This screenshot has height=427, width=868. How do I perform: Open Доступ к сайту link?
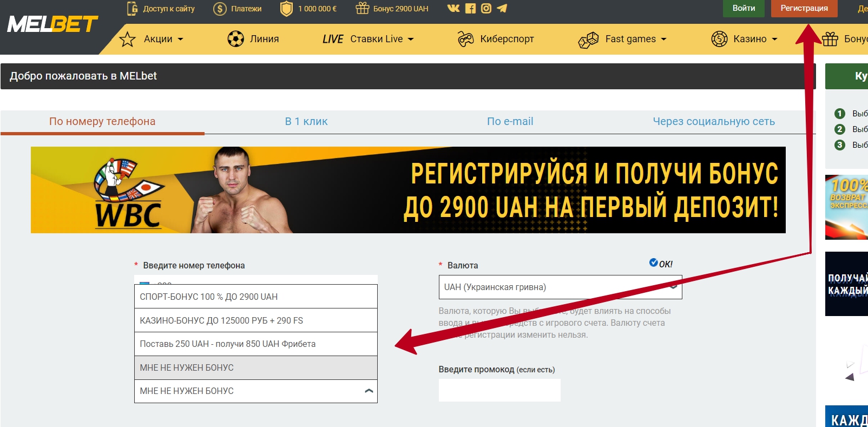coord(169,9)
